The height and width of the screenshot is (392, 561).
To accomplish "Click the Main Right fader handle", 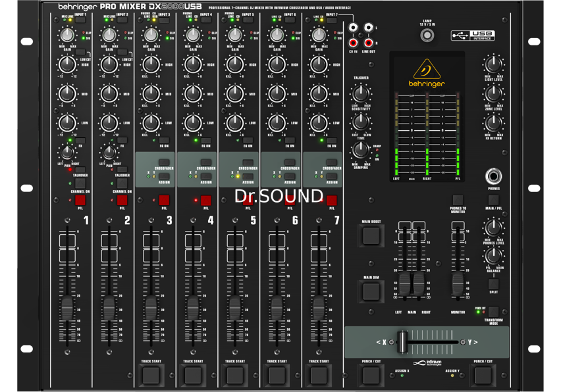I will [419, 283].
